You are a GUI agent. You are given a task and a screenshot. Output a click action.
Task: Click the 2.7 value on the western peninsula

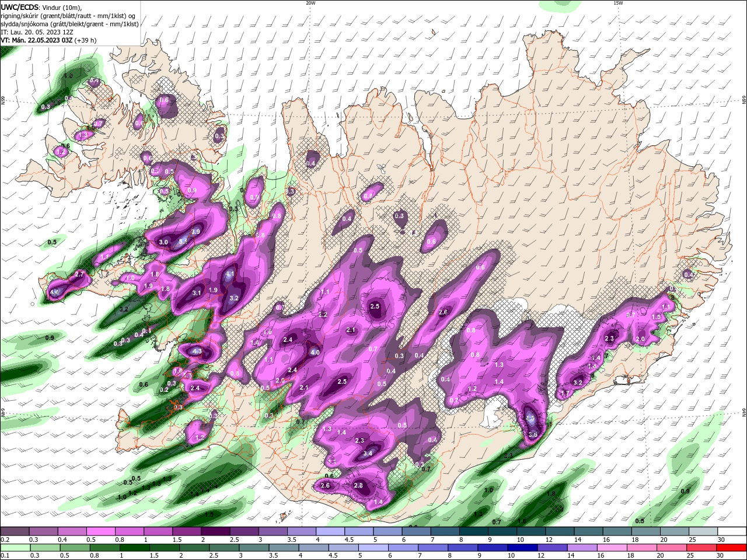point(80,274)
